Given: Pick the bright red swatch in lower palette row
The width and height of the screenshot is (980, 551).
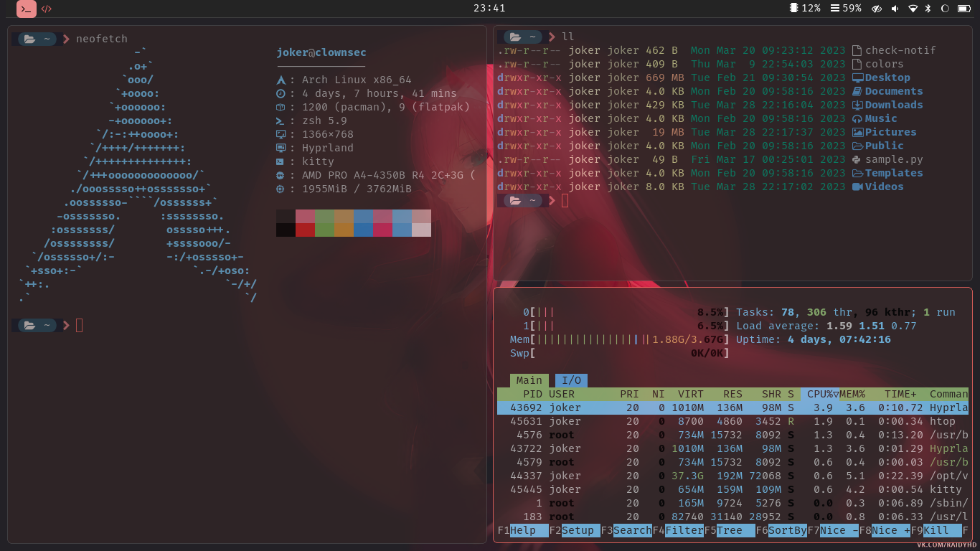Looking at the screenshot, I should pos(306,230).
